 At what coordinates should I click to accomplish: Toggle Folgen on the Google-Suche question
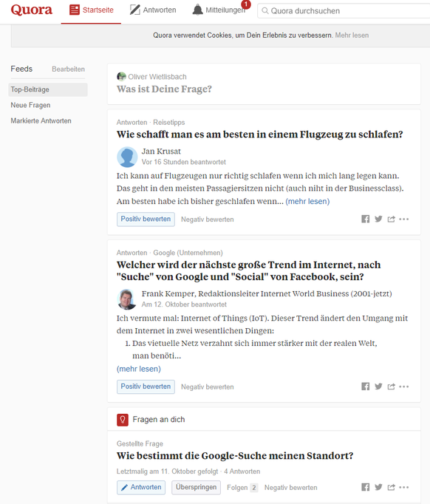(x=242, y=488)
